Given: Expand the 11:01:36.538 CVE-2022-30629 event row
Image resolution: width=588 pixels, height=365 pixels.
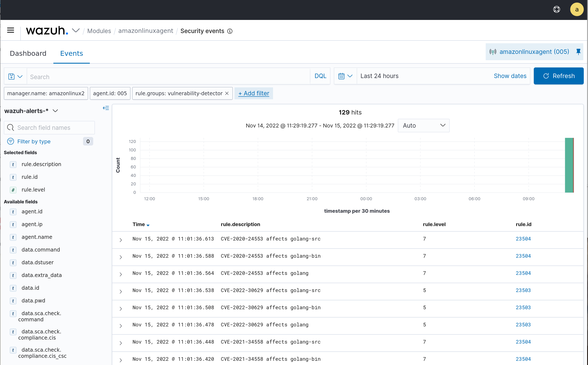Looking at the screenshot, I should point(121,291).
